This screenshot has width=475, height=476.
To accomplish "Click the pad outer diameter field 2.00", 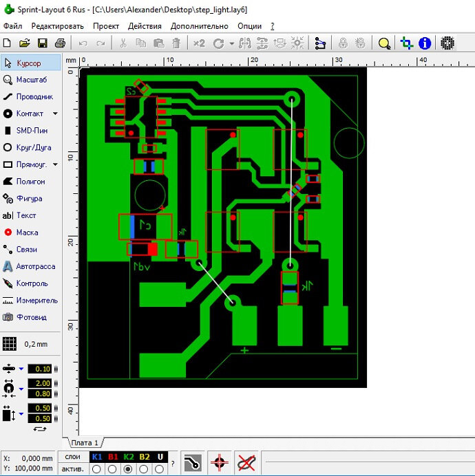I will click(40, 383).
